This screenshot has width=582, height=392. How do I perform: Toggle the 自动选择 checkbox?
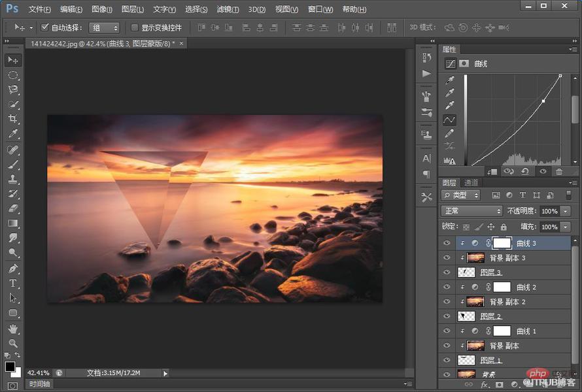(x=45, y=27)
